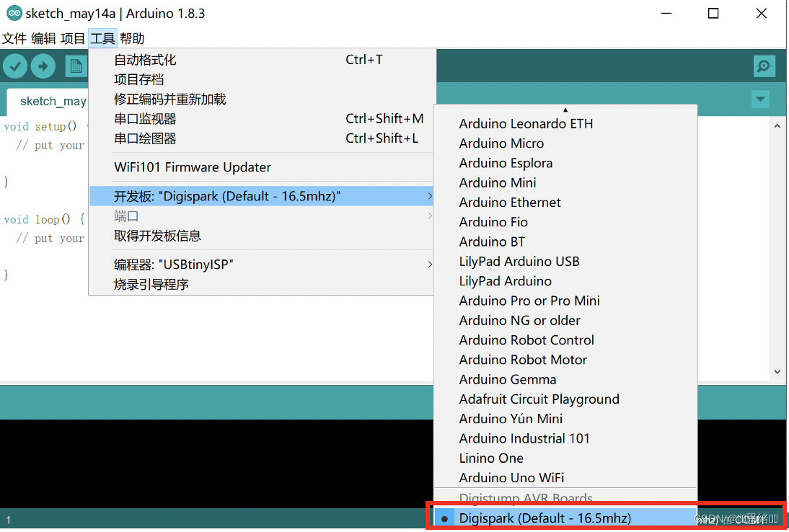Click editor scrollbar down arrow

pyautogui.click(x=777, y=371)
